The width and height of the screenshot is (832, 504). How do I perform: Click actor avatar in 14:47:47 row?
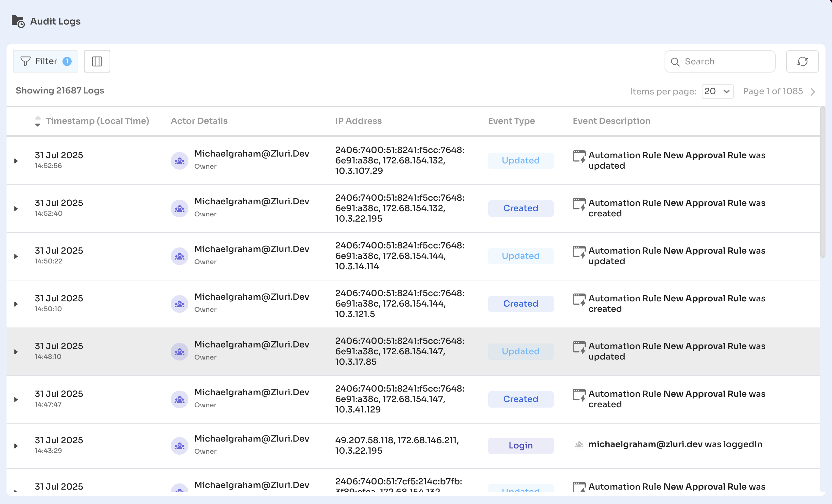click(x=179, y=399)
